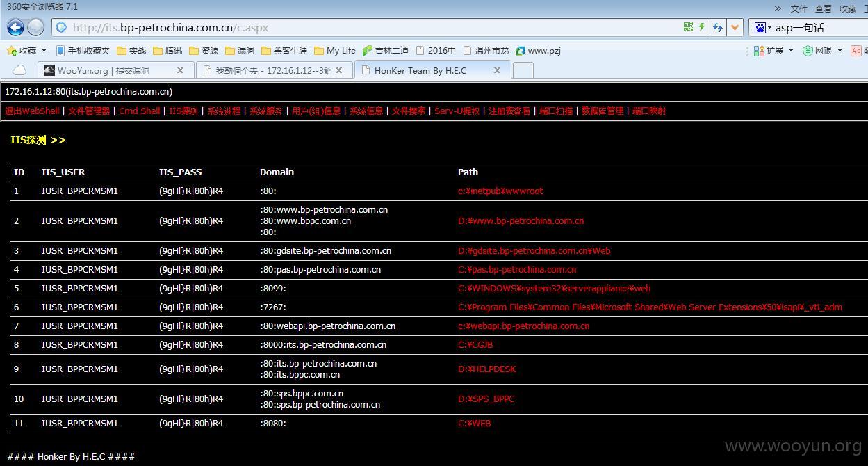
Task: Open the 用户(组)信息 link
Action: [316, 111]
